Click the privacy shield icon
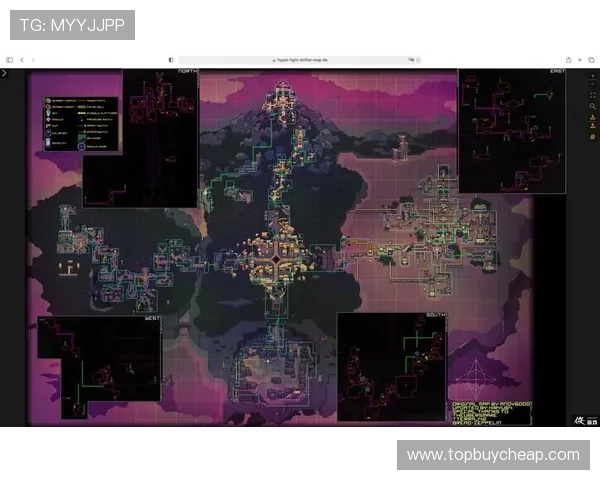This screenshot has width=600, height=480. click(x=171, y=60)
